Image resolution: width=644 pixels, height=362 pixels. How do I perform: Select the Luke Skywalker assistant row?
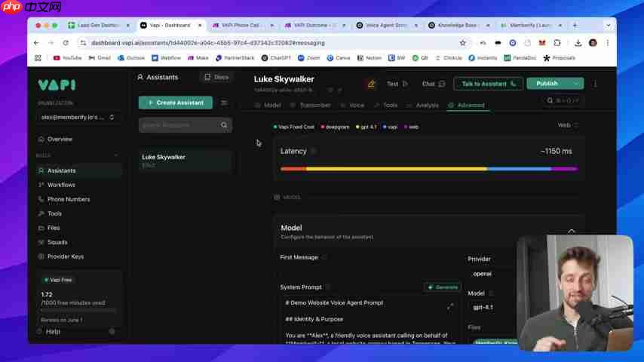pyautogui.click(x=186, y=161)
